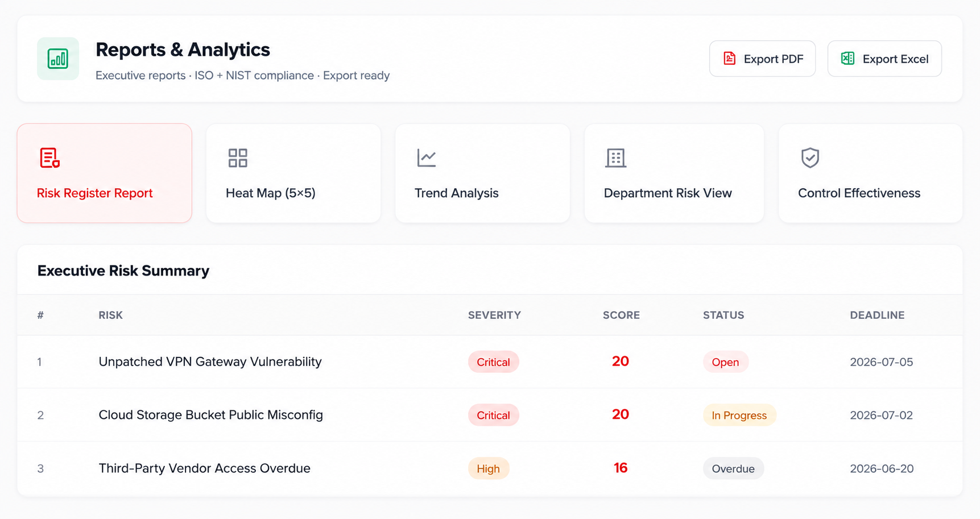Viewport: 980px width, 519px height.
Task: Switch to Heat Map (5×5) view
Action: click(293, 173)
